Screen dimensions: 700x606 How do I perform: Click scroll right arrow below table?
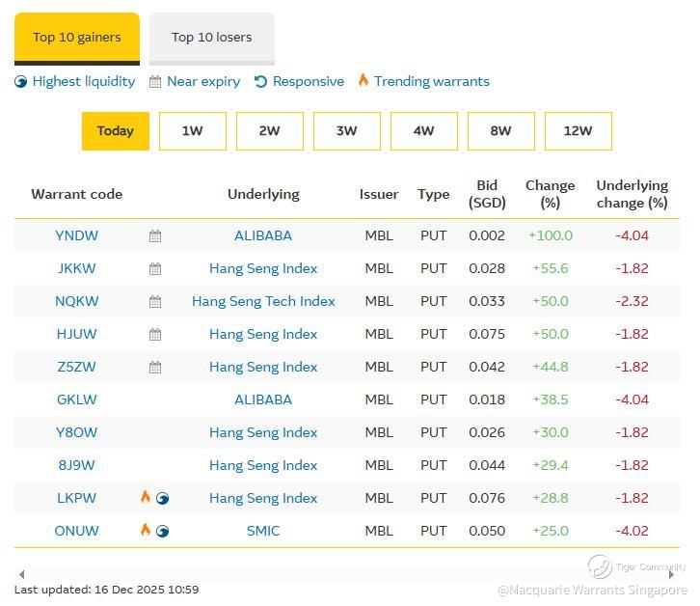pyautogui.click(x=671, y=574)
